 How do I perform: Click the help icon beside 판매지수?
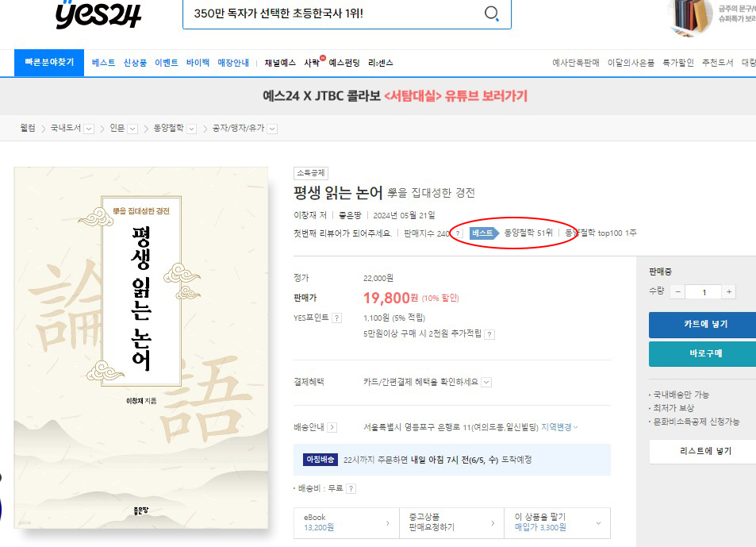coord(459,233)
